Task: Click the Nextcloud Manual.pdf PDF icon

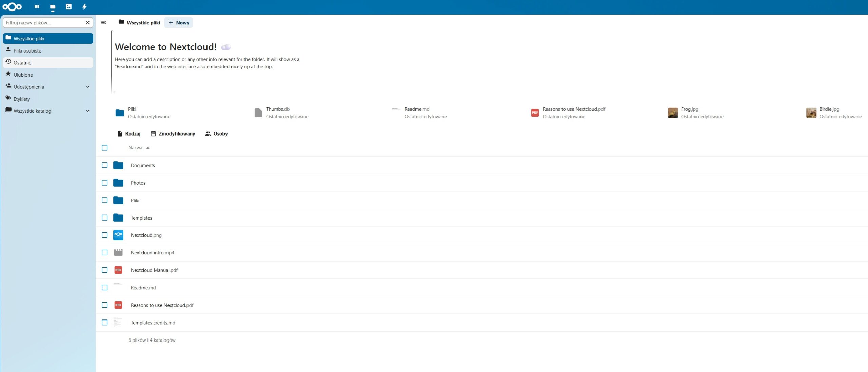Action: [x=118, y=270]
